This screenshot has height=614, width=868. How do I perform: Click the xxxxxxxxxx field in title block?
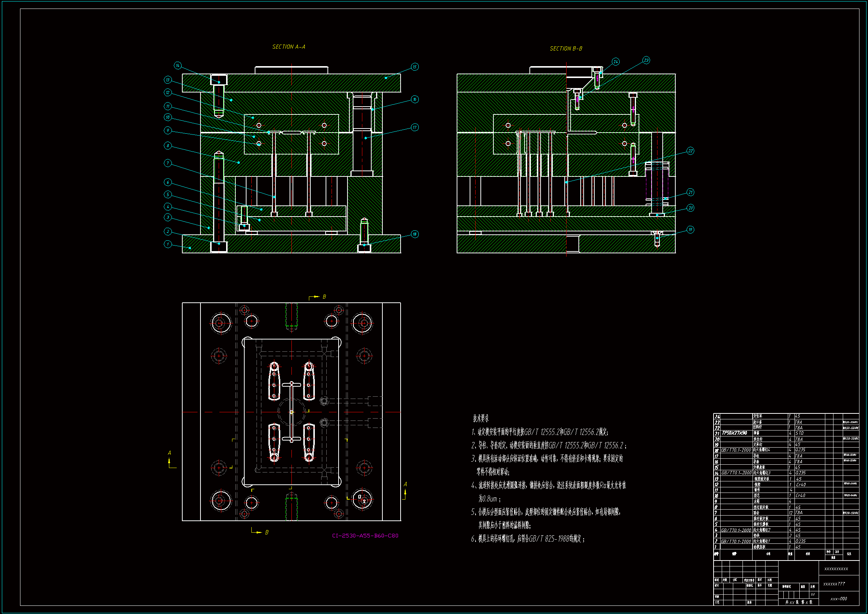tap(836, 569)
